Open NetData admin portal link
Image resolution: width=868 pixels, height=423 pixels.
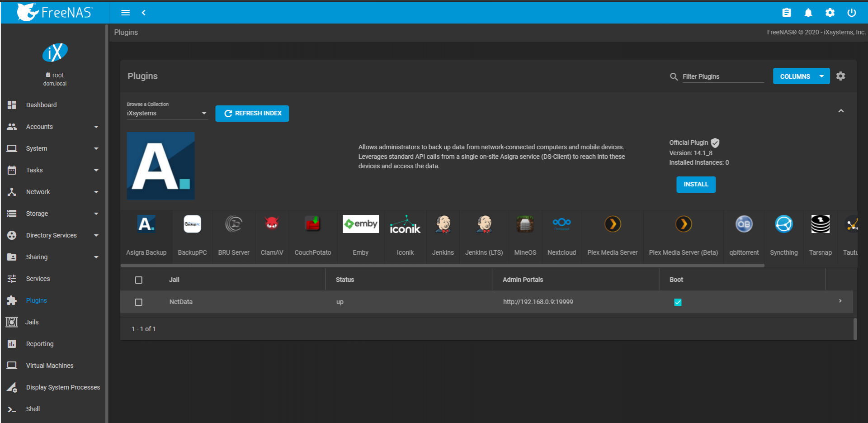click(538, 302)
